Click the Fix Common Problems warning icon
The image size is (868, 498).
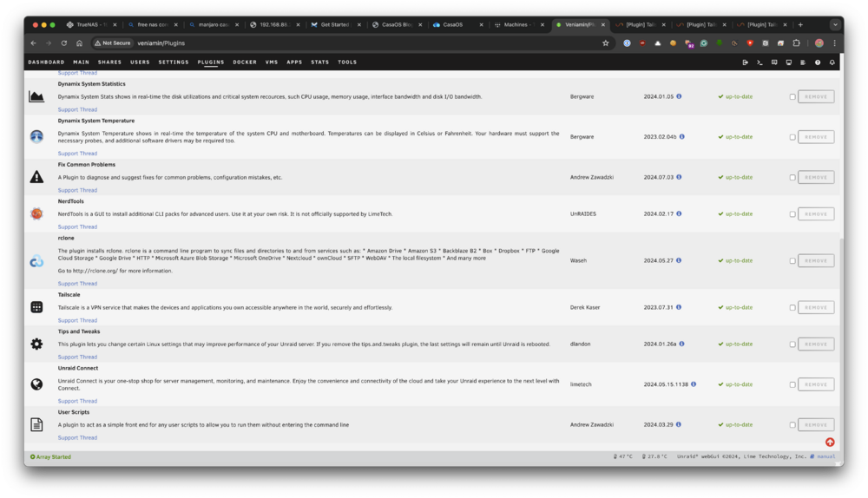click(x=36, y=177)
